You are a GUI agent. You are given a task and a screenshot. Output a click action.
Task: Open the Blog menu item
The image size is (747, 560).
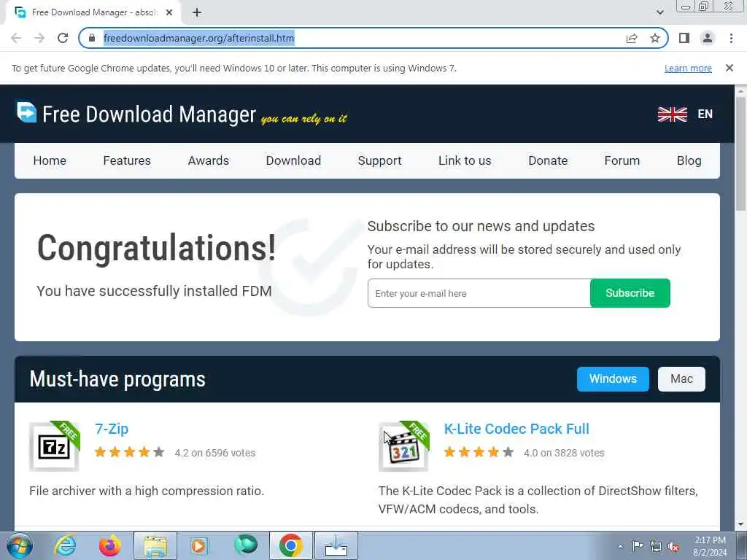(689, 160)
